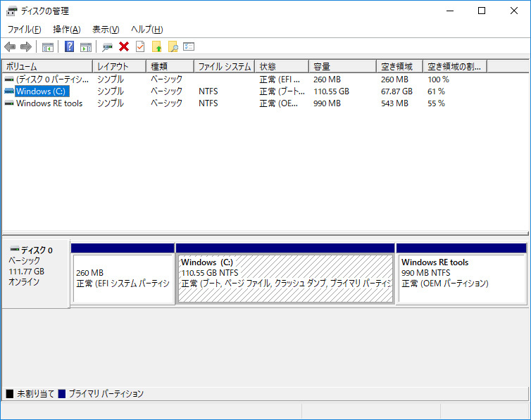Screen dimensions: 531x420
Task: Click drive icon beside Windows RE tools row
Action: pos(9,103)
